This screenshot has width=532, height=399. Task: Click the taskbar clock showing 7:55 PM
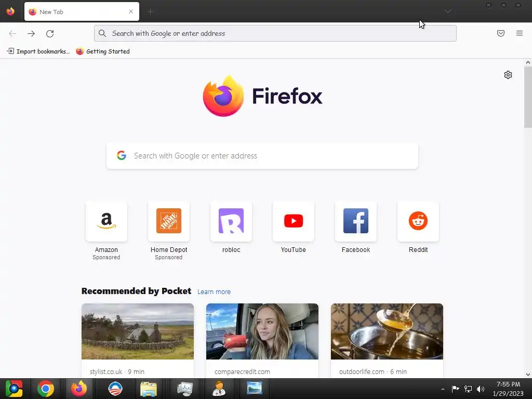point(508,389)
